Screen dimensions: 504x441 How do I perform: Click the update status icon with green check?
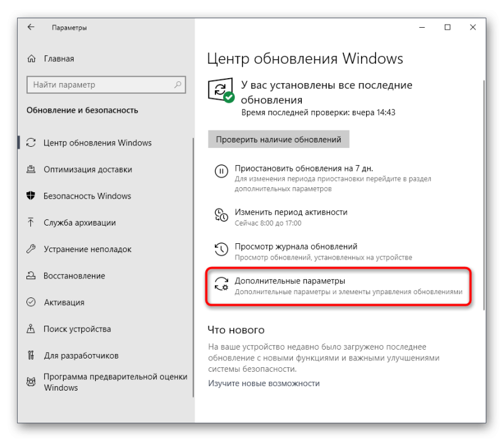[x=221, y=90]
